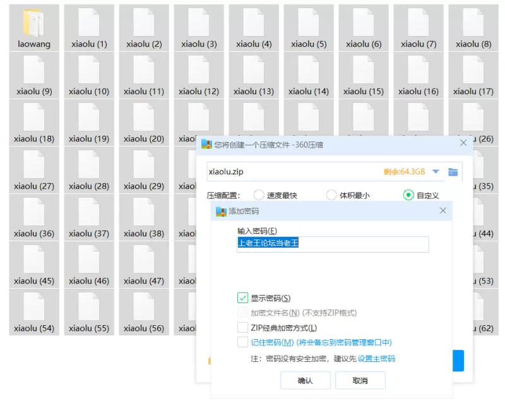Open the laowang folder icon
This screenshot has width=505, height=420.
[x=34, y=23]
